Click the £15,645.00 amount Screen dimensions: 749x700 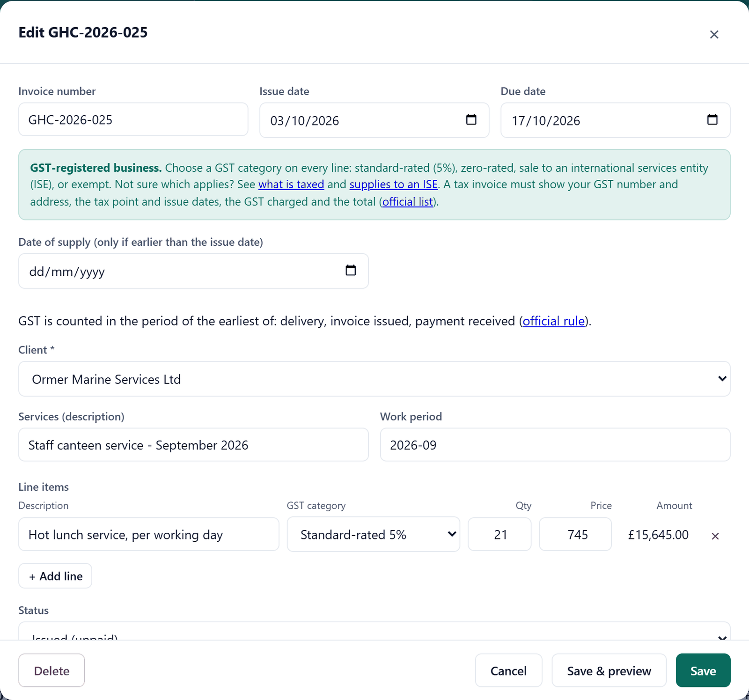pos(658,535)
